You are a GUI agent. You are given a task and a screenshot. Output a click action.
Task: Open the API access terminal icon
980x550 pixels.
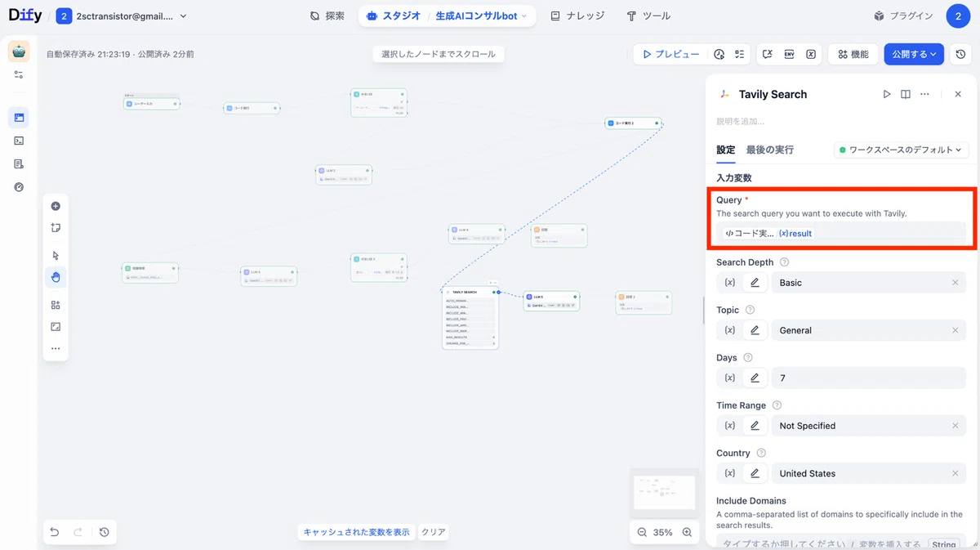pyautogui.click(x=19, y=141)
